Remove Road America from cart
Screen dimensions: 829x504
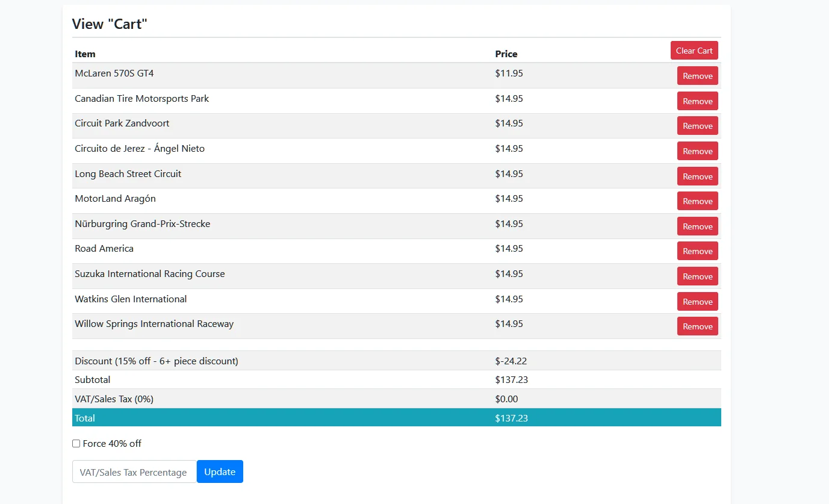tap(697, 251)
